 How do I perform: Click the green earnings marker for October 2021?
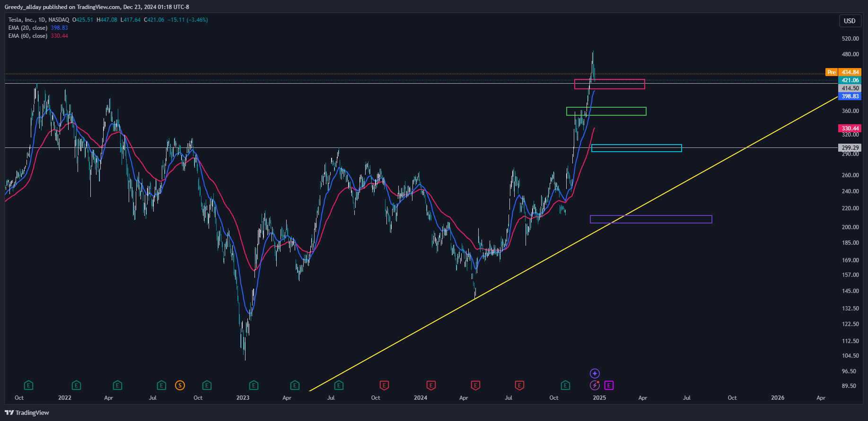click(x=28, y=386)
